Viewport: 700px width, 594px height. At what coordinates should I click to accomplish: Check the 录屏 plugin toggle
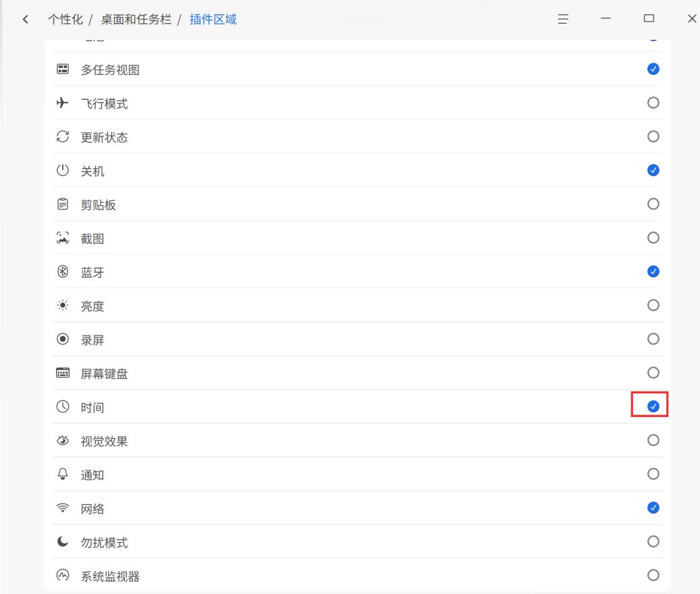click(653, 339)
